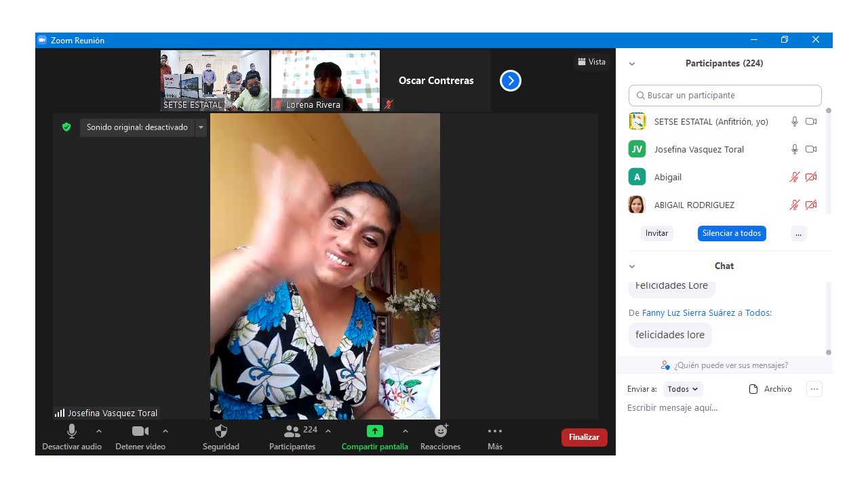Click the green Compartir pantalla icon

[375, 431]
